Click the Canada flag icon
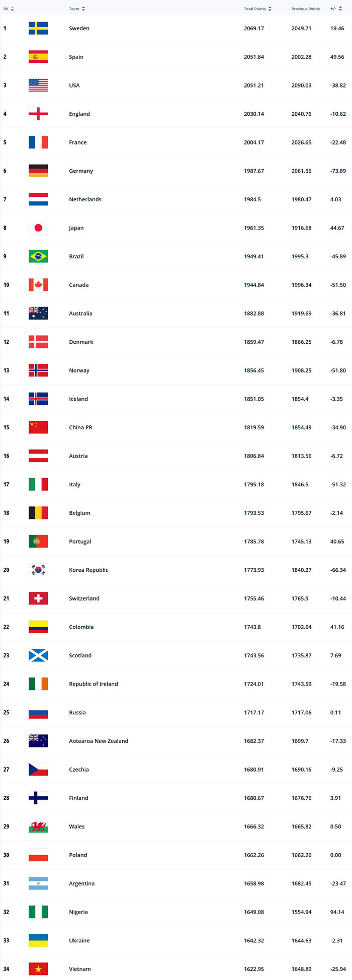 (x=38, y=285)
